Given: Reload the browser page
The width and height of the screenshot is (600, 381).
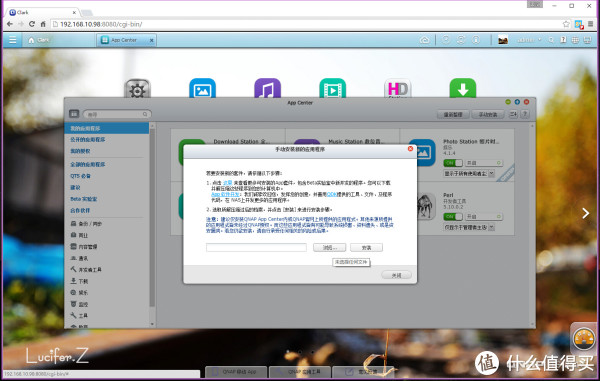Looking at the screenshot, I should [32, 24].
